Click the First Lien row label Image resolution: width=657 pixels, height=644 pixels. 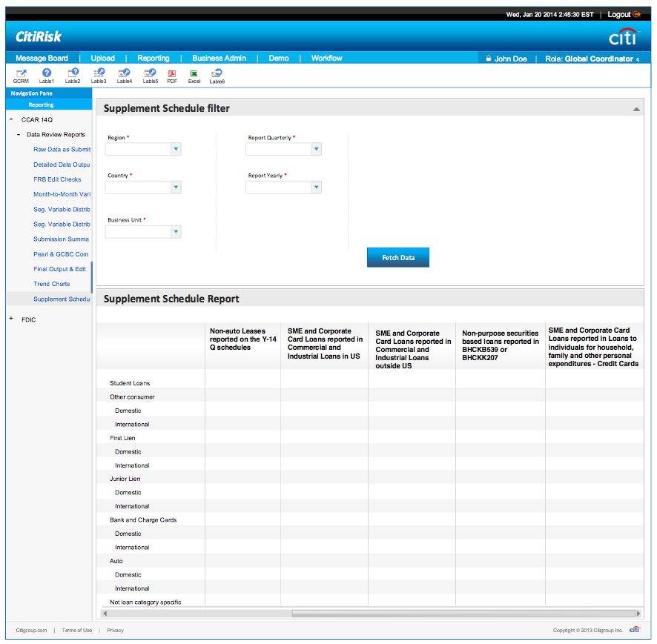pos(122,438)
